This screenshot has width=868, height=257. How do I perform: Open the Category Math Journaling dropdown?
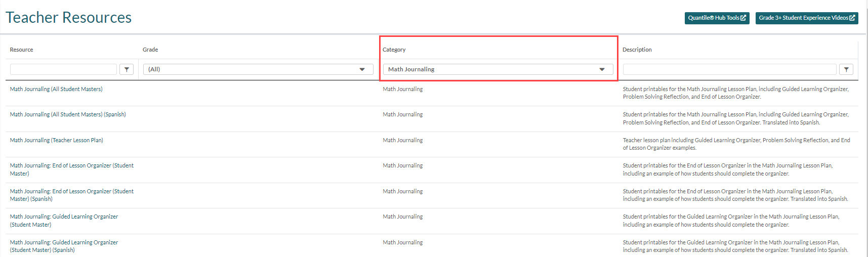[498, 69]
